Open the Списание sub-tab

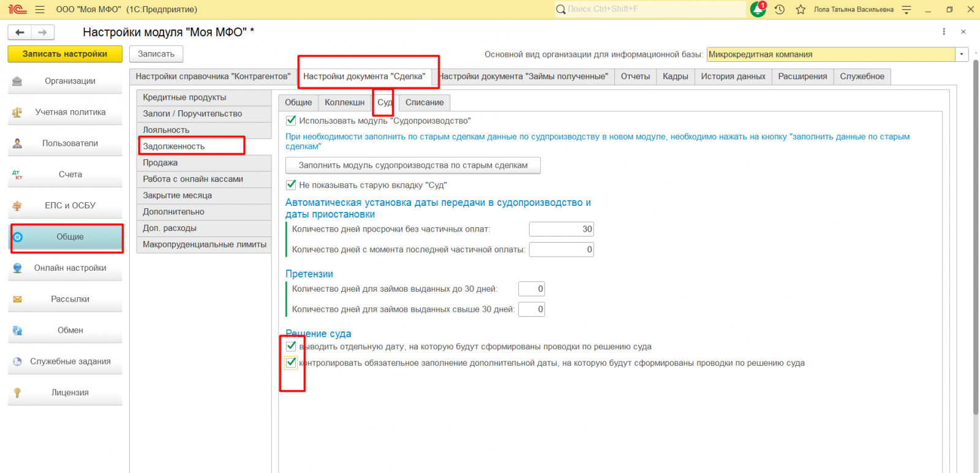point(424,102)
